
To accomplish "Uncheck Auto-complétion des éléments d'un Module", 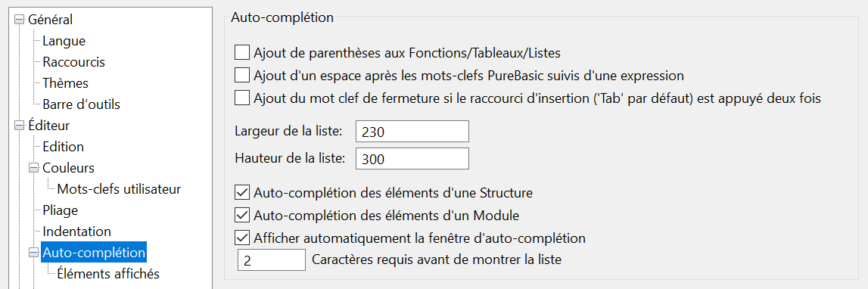I will tap(242, 214).
